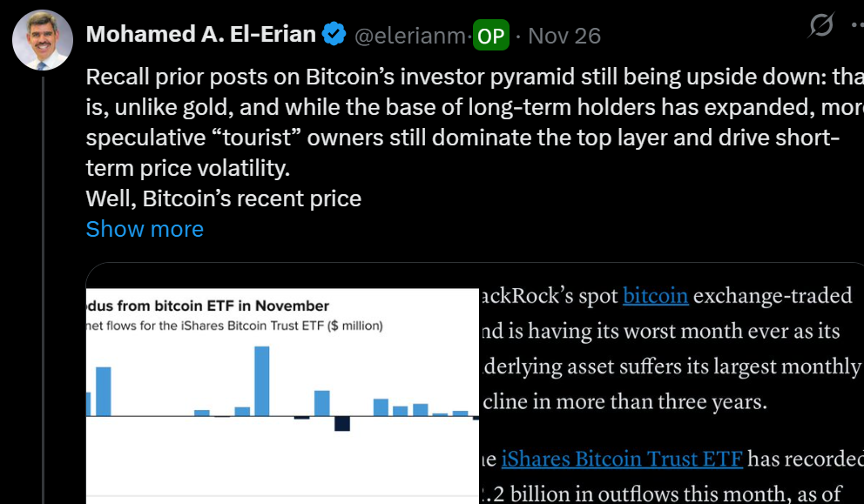Click the bitcoin hyperlink in the article
The image size is (864, 504).
pos(655,296)
